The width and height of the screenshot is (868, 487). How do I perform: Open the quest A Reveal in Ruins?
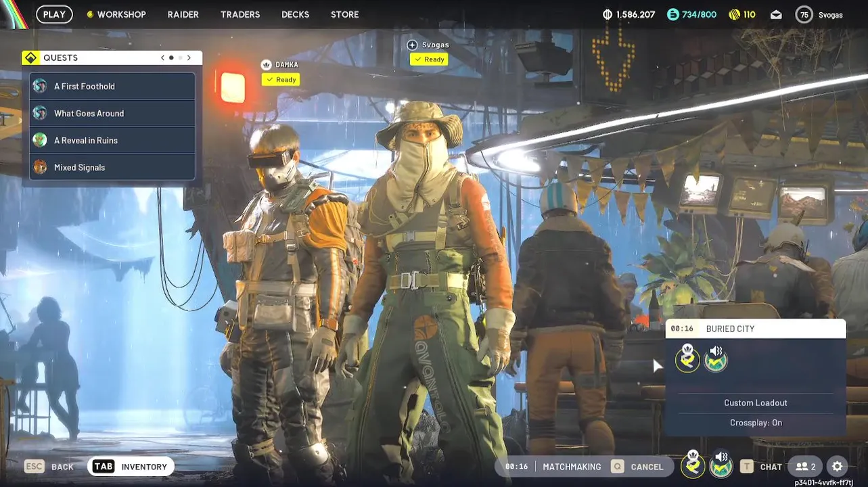[112, 141]
